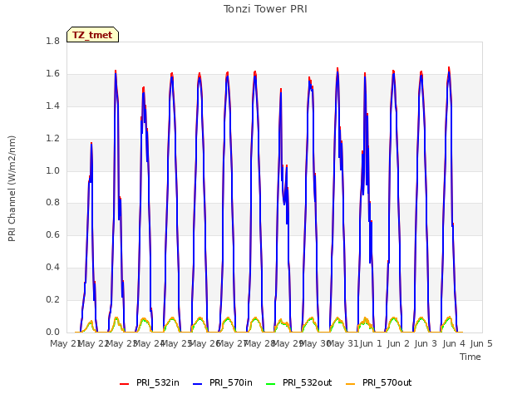The image size is (532, 399).
Task: Toggle the PRI_570out legend entry
Action: (378, 382)
